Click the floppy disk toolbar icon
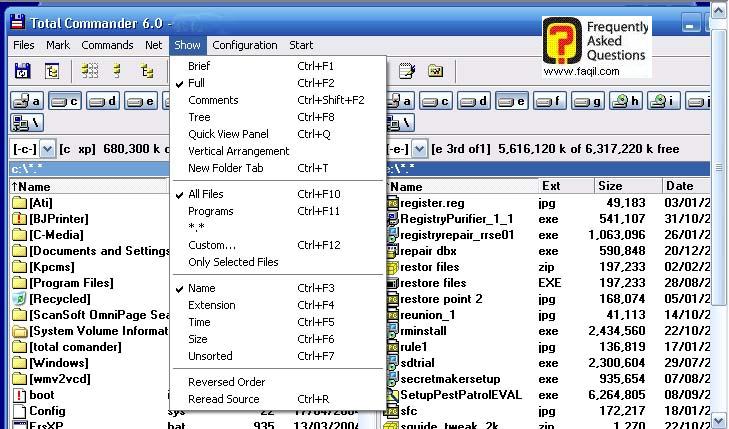The width and height of the screenshot is (729, 429). point(22,71)
